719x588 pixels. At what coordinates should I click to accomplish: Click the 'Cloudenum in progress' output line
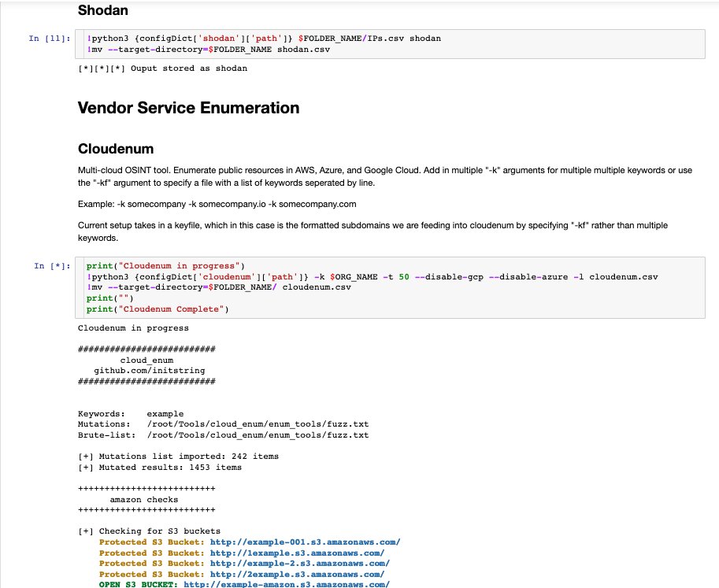pyautogui.click(x=133, y=328)
